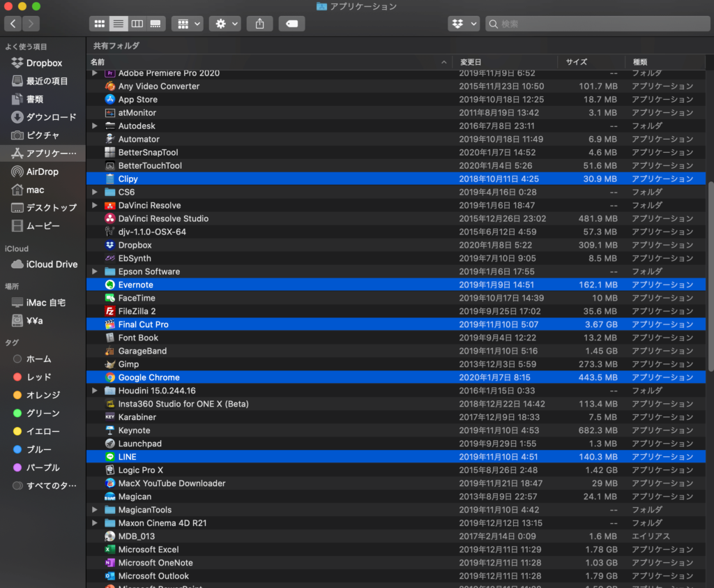
Task: Switch to gallery view in toolbar
Action: pyautogui.click(x=155, y=24)
